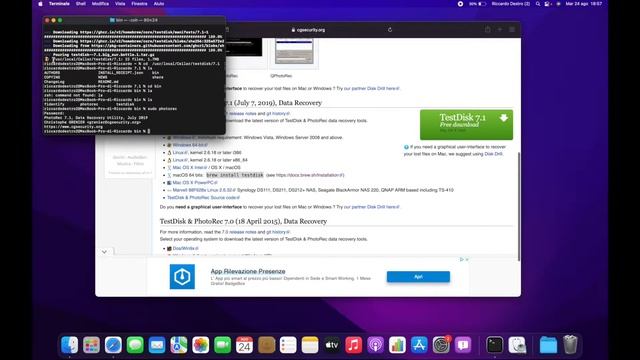The width and height of the screenshot is (640, 360).
Task: Open Podcasts app in the Dock
Action: [376, 345]
